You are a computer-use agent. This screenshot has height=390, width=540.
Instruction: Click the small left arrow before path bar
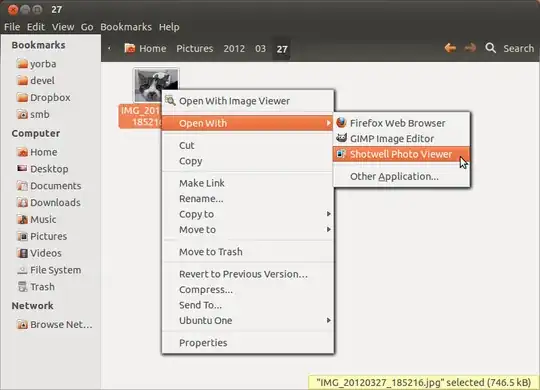point(109,48)
